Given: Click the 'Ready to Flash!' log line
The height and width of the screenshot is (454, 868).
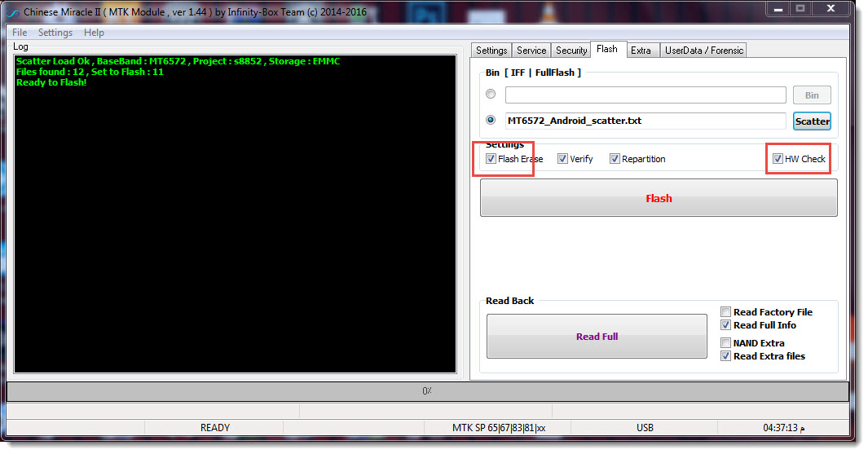Looking at the screenshot, I should (x=51, y=82).
